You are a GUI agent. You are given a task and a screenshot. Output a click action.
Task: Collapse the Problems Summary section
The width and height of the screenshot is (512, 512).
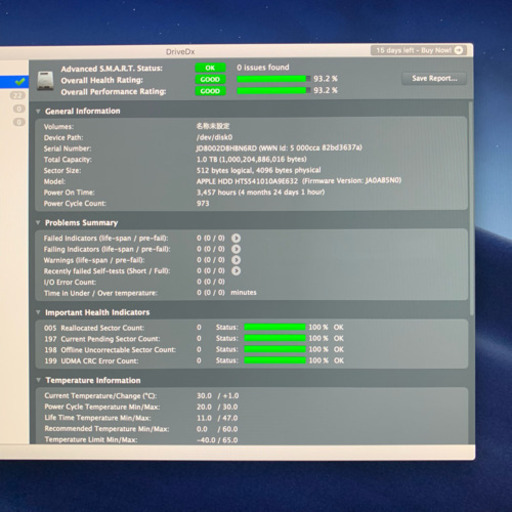[38, 222]
